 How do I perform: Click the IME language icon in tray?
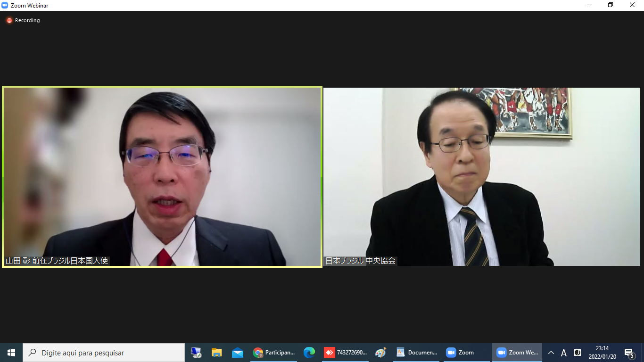577,353
